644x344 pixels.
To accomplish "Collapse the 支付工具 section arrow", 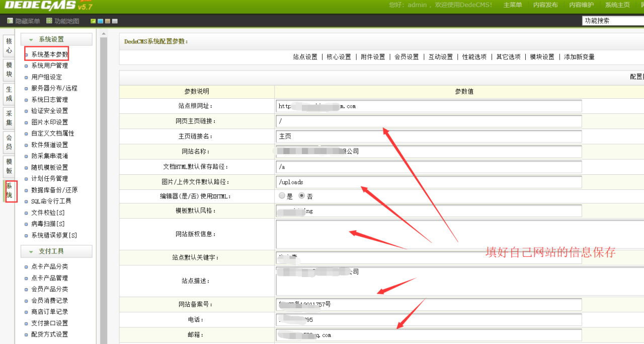I will [31, 251].
